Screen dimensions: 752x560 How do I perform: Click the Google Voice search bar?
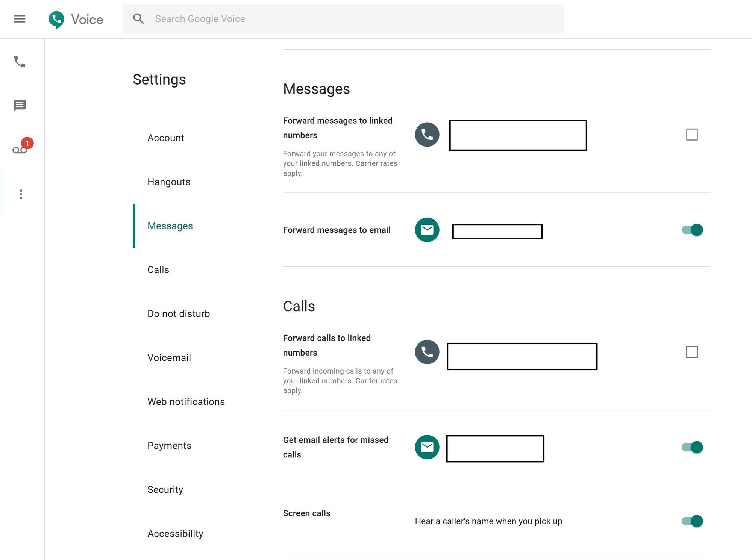click(343, 18)
